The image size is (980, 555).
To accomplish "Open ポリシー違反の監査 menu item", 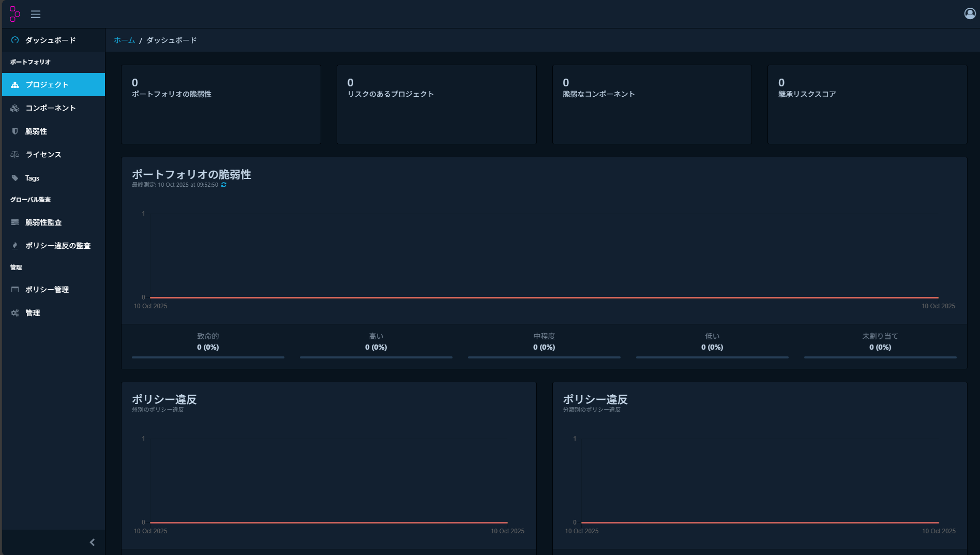I will pos(58,246).
